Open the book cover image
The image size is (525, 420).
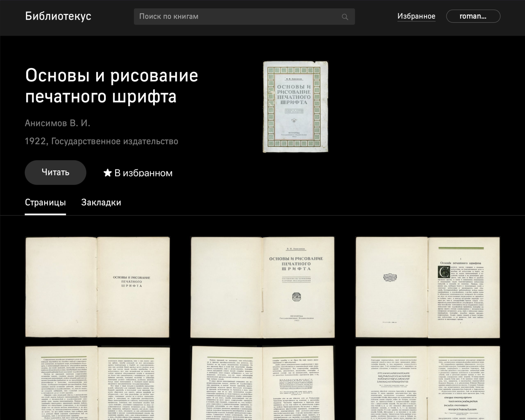point(295,107)
